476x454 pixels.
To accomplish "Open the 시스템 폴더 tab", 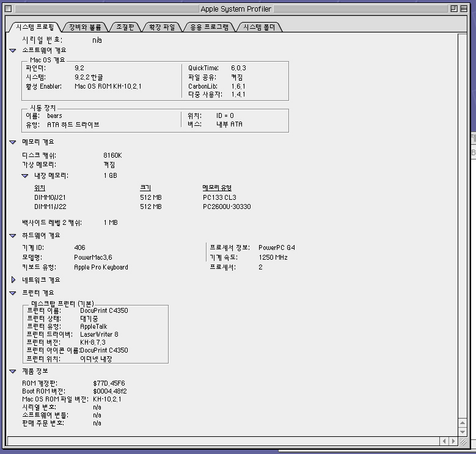I will click(259, 27).
